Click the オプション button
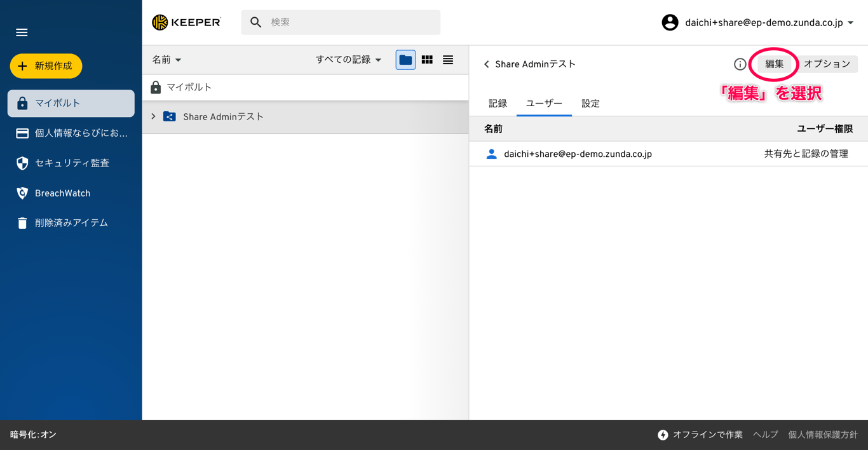Image resolution: width=868 pixels, height=450 pixels. coord(828,64)
